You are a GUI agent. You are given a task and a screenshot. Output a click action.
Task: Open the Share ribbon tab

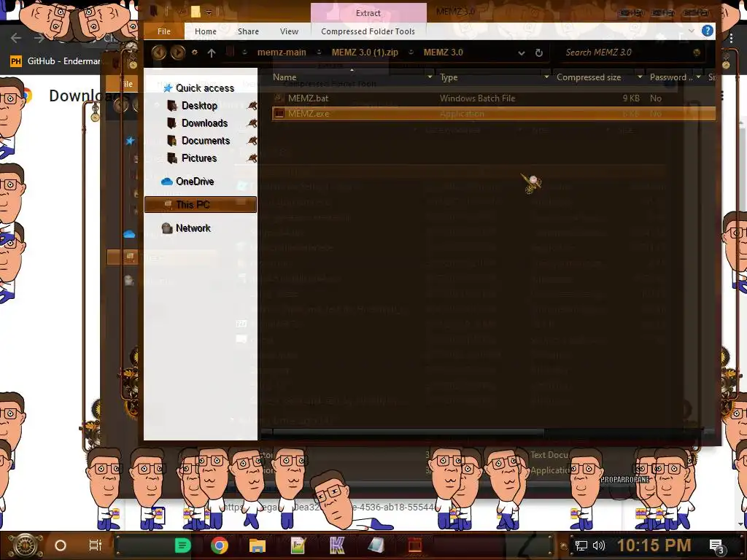click(x=248, y=31)
